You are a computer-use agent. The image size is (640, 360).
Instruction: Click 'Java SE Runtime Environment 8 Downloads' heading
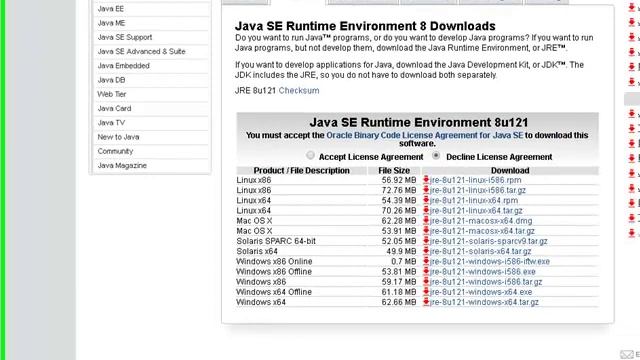[x=365, y=26]
